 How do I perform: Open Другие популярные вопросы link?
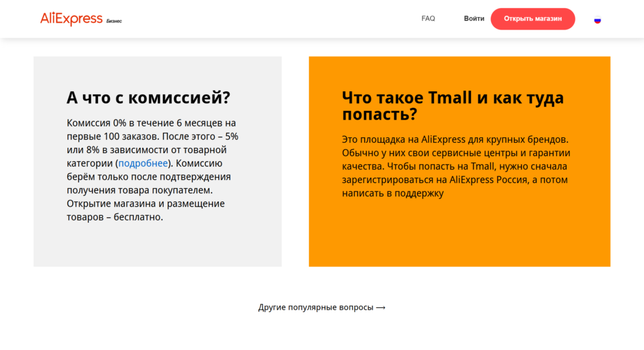(321, 307)
